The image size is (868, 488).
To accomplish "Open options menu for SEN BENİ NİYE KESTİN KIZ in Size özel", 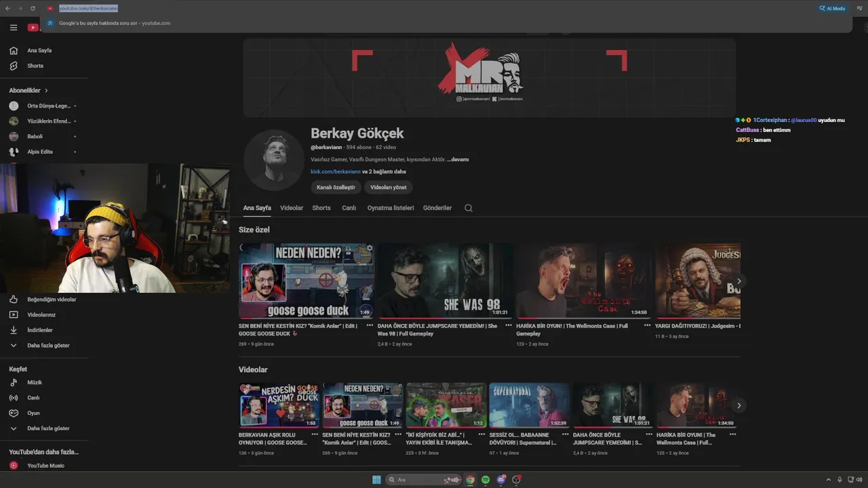I will tap(370, 325).
